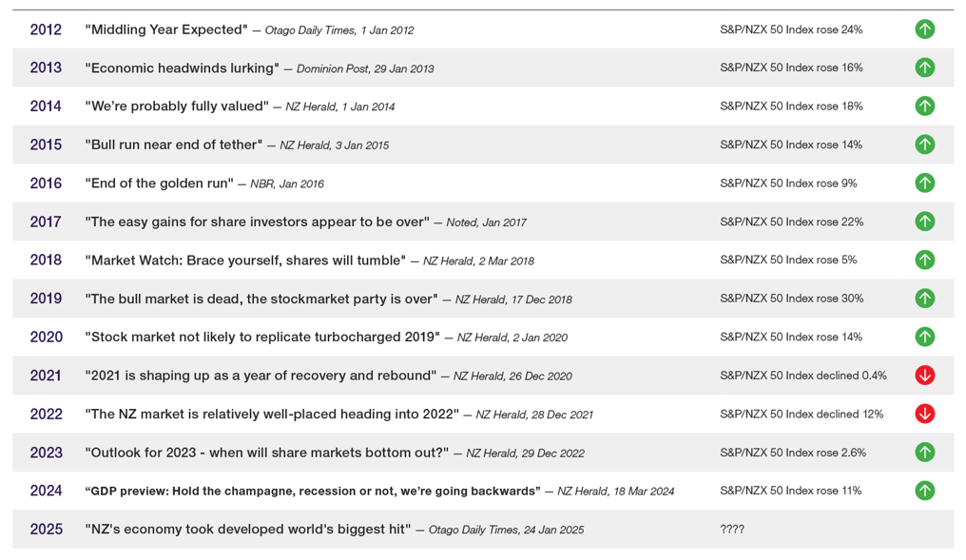
Task: Click the "Middling Year Expected" headline
Action: coord(166,29)
